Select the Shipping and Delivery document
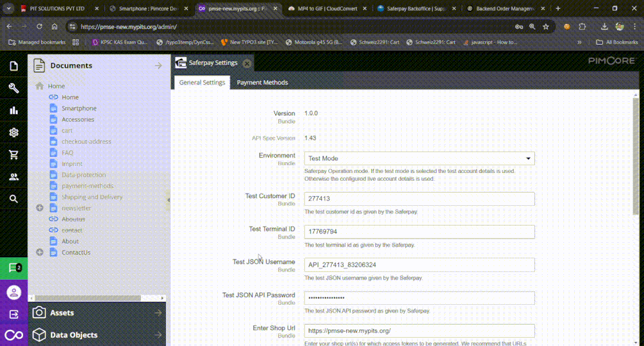The width and height of the screenshot is (644, 346). coord(92,197)
